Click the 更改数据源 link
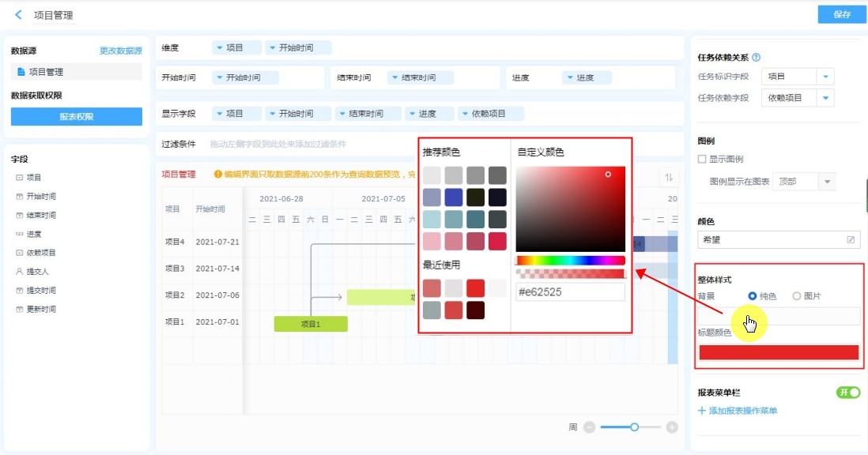 [x=120, y=51]
